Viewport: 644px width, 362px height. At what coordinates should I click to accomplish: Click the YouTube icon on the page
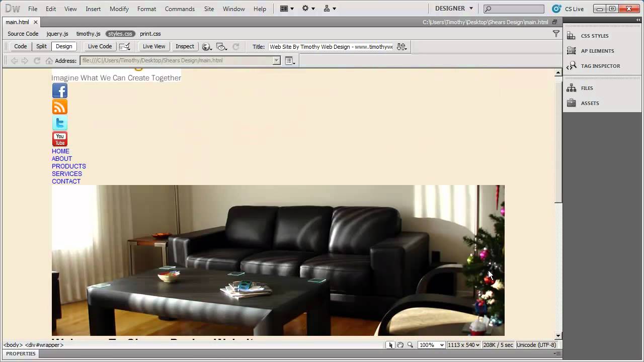point(60,139)
